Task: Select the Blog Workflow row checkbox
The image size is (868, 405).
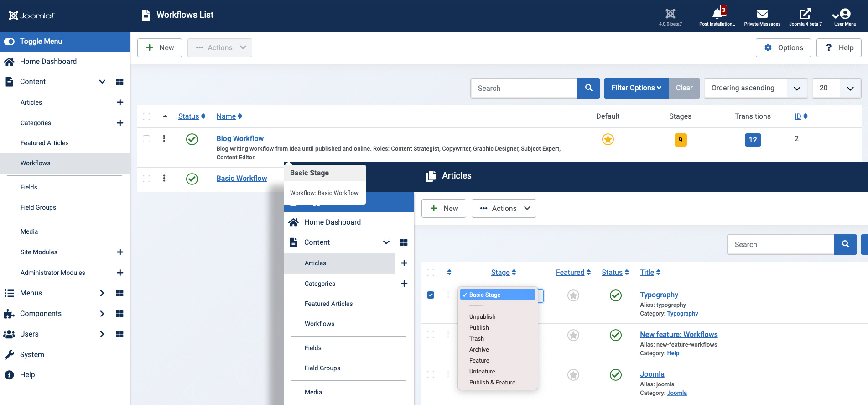Action: pyautogui.click(x=146, y=139)
